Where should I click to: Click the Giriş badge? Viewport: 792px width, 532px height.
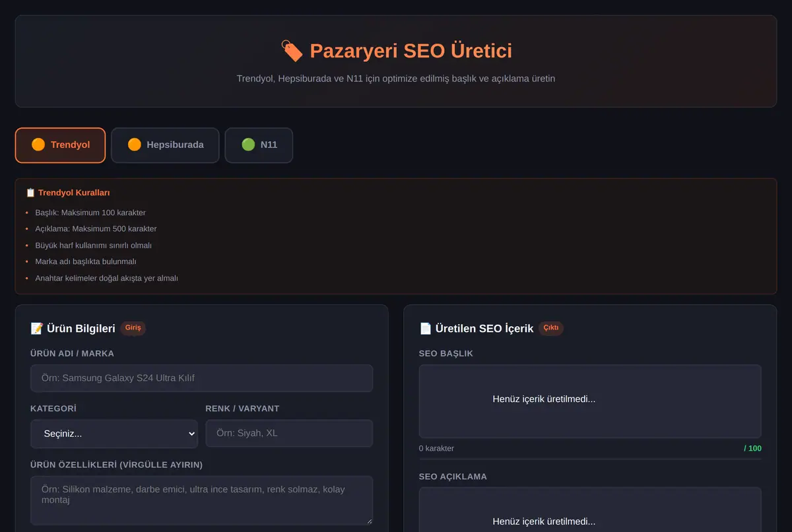coord(133,328)
